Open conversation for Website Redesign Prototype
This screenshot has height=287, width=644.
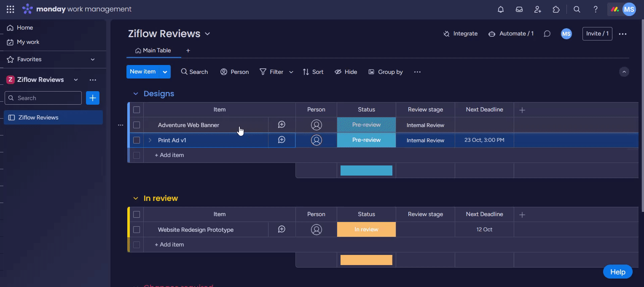click(x=282, y=230)
